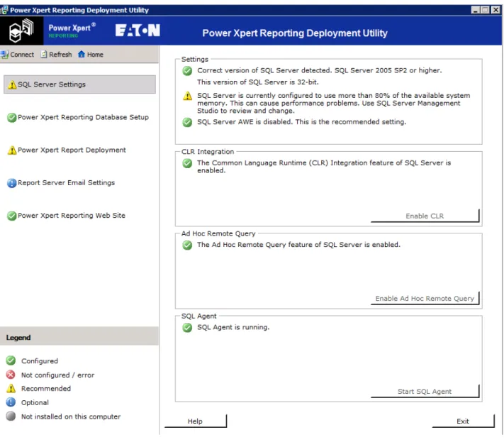Click the Enable CLR button
The height and width of the screenshot is (447, 504).
click(425, 216)
